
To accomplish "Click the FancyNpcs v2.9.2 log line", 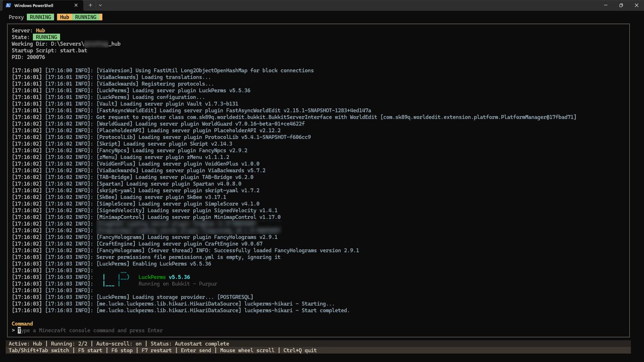I will [130, 150].
